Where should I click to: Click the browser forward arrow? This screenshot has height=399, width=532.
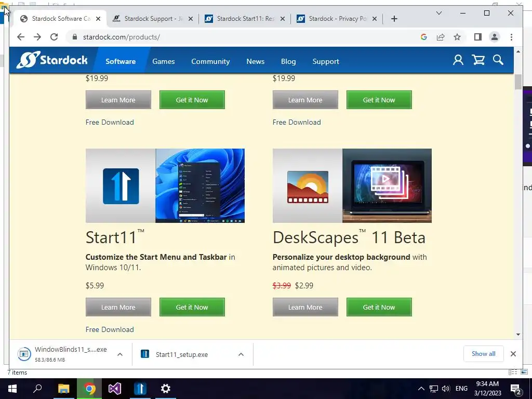37,37
